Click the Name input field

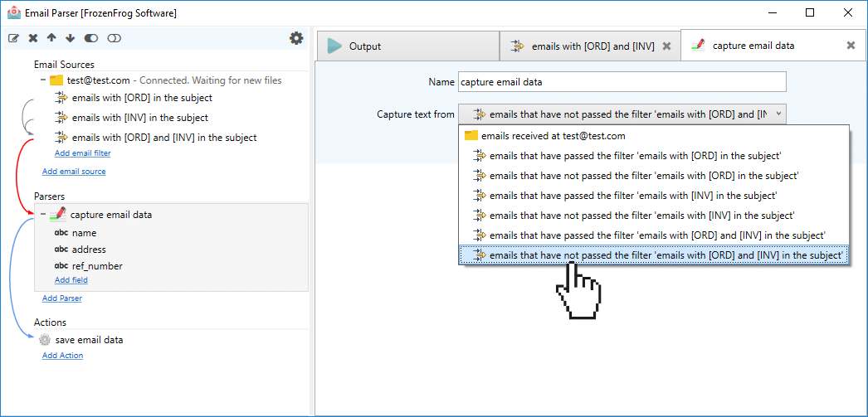(622, 82)
